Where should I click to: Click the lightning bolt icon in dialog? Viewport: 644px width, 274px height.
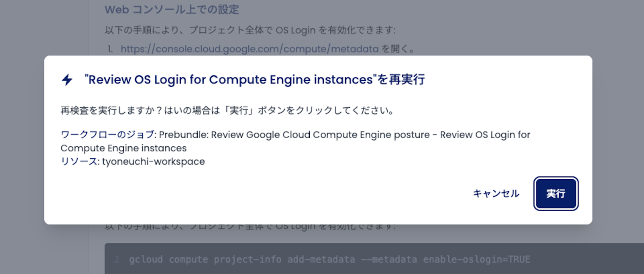click(x=67, y=80)
